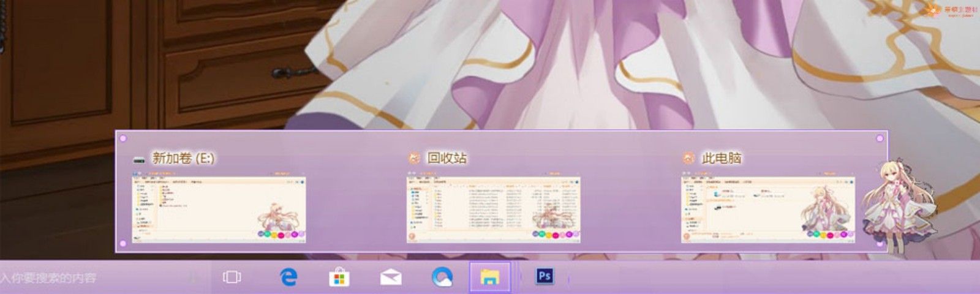
Task: Click the drive icon beside 新加卷 (E:)
Action: click(140, 159)
